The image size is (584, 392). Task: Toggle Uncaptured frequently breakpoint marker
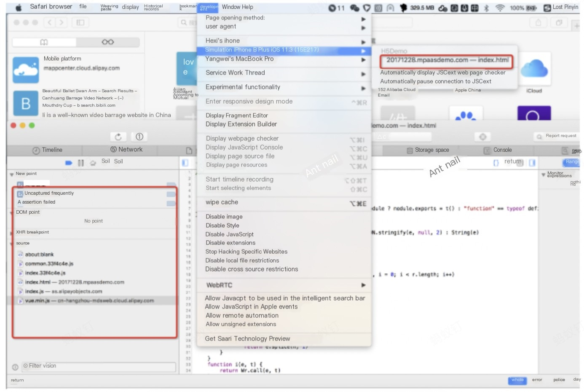(171, 194)
